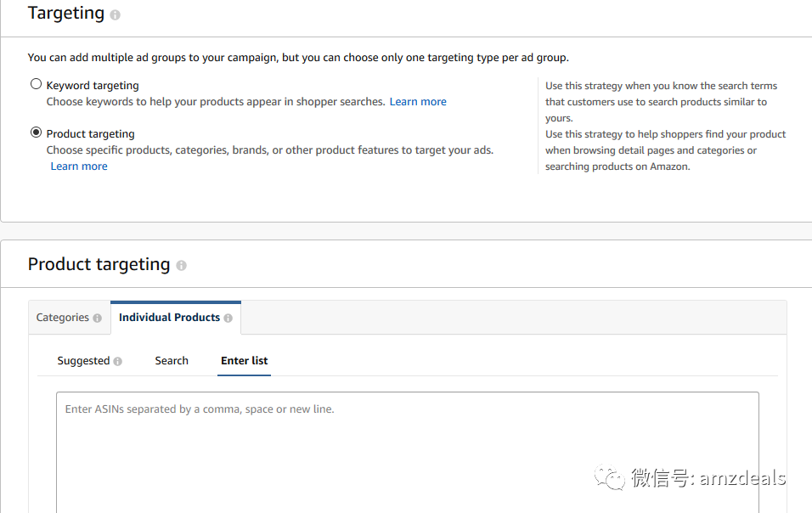812x513 pixels.
Task: Open the Individual Products tab
Action: click(x=169, y=318)
